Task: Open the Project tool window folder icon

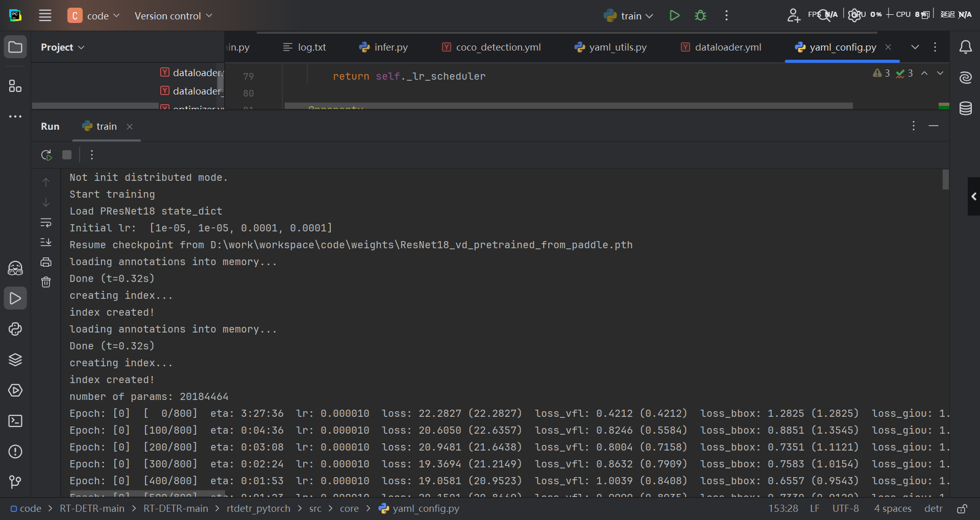Action: click(x=15, y=48)
